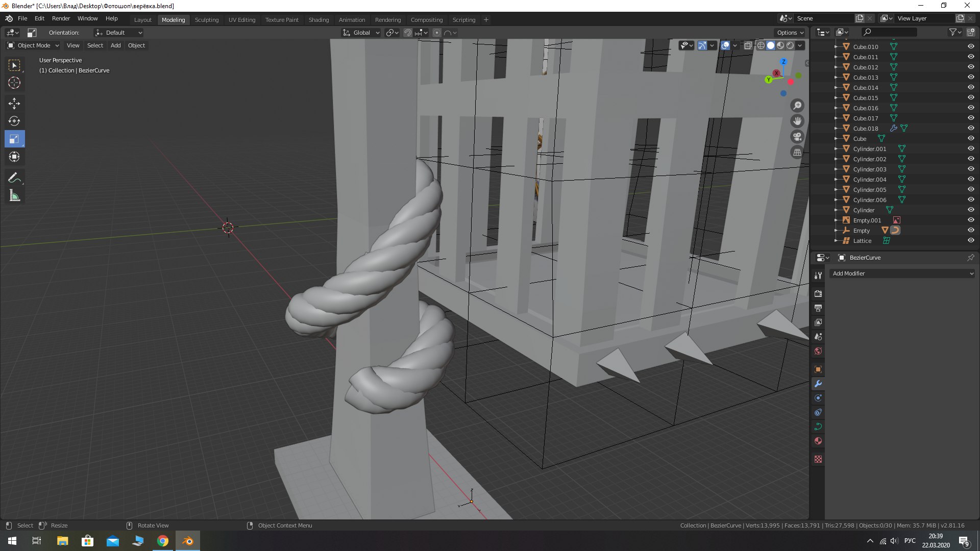
Task: Toggle show overlays button
Action: click(725, 45)
